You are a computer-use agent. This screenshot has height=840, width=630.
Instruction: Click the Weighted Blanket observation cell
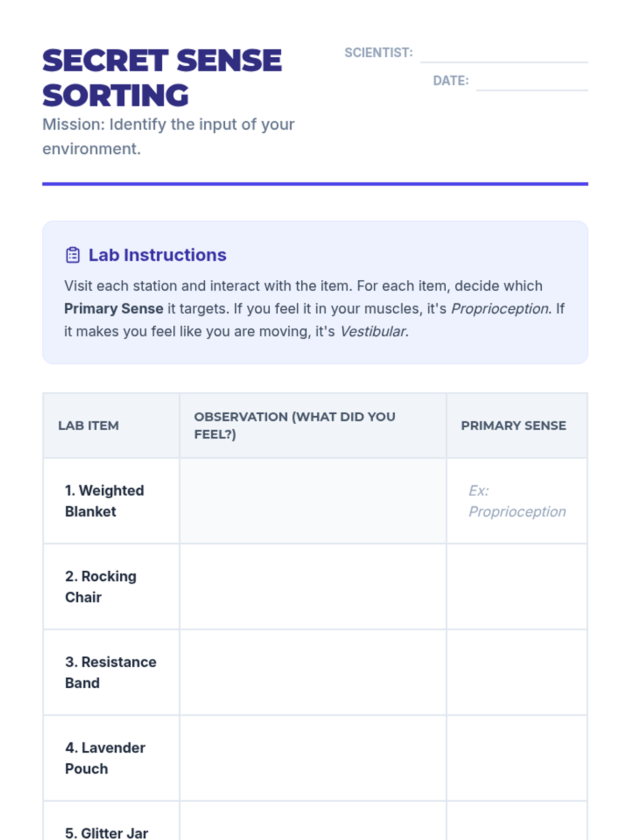click(x=313, y=501)
